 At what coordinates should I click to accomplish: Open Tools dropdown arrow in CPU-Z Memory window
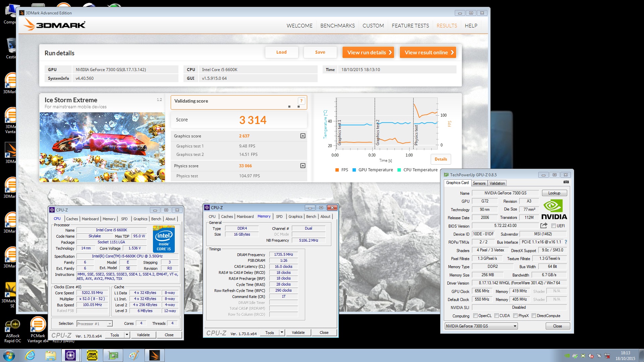click(282, 333)
